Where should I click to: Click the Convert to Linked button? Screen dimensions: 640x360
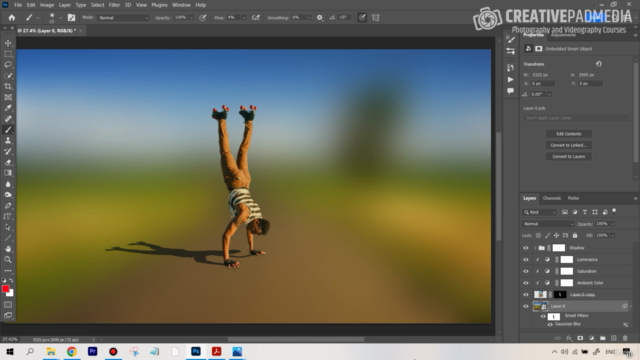569,145
